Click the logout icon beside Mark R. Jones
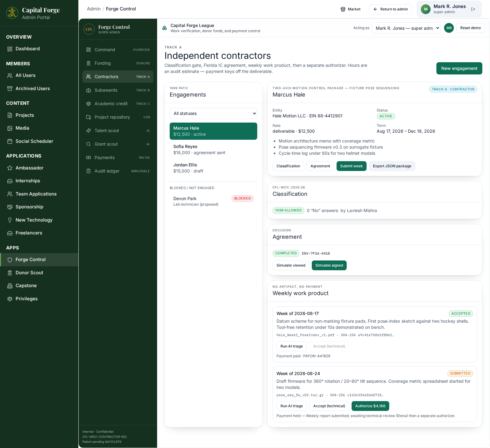The height and width of the screenshot is (448, 490). pyautogui.click(x=473, y=9)
